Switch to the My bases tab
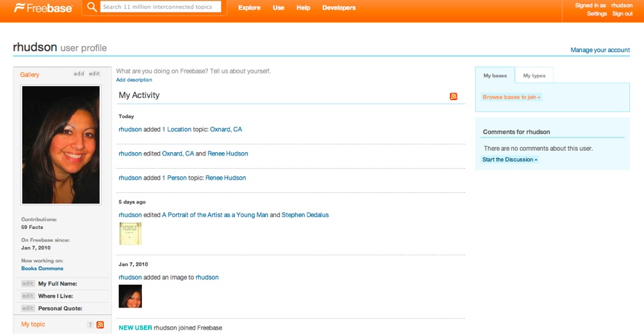 [x=495, y=75]
